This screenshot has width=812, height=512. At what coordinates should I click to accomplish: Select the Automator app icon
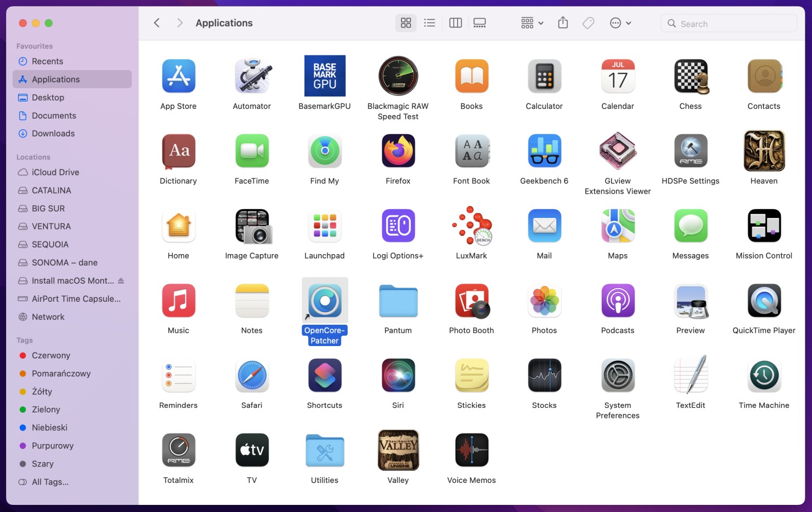252,76
